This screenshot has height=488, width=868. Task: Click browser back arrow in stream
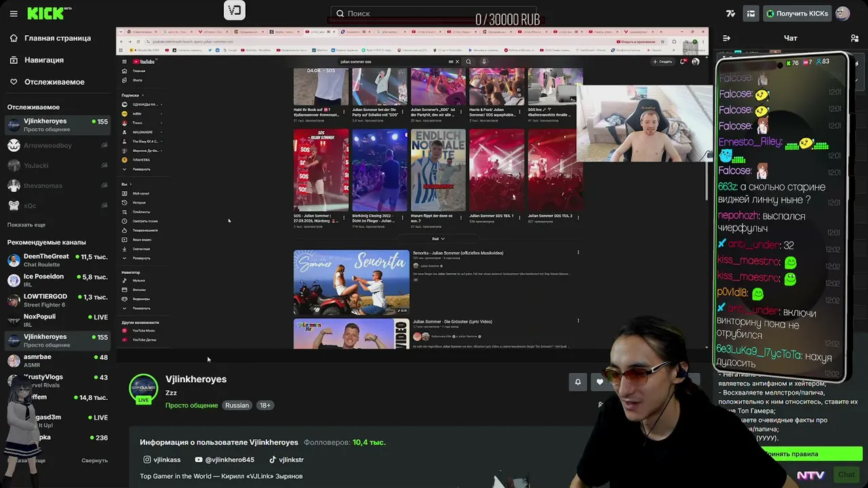click(x=121, y=41)
